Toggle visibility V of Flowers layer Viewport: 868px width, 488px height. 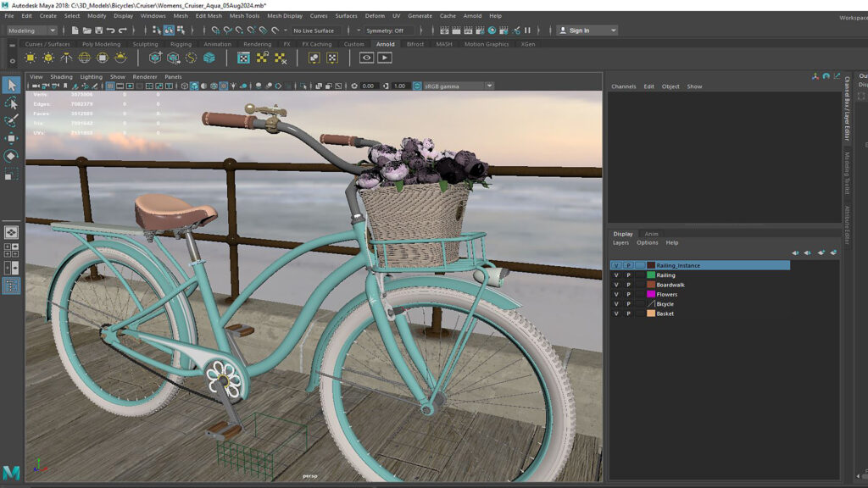616,294
